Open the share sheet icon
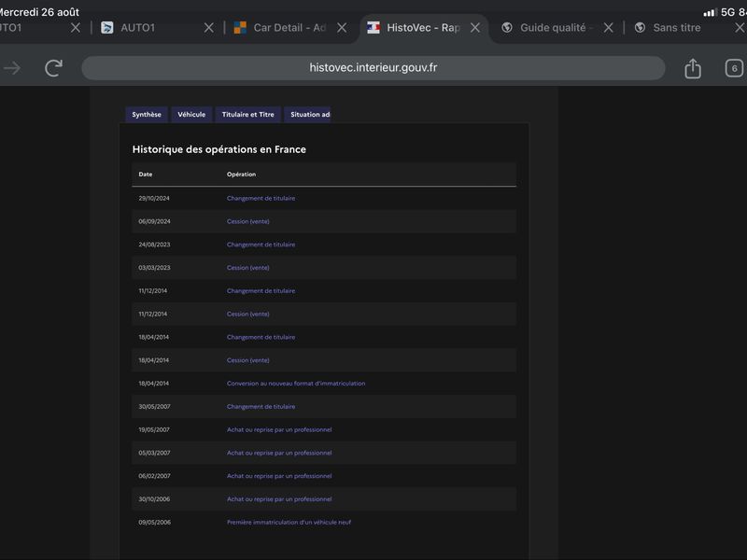Screen dimensions: 747x560 [693, 68]
